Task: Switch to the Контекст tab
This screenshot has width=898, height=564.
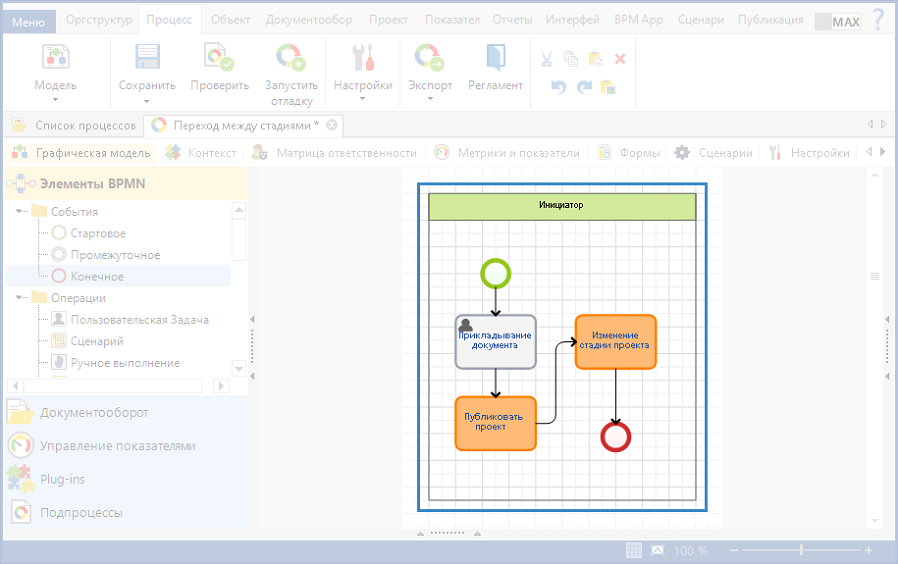Action: [201, 153]
